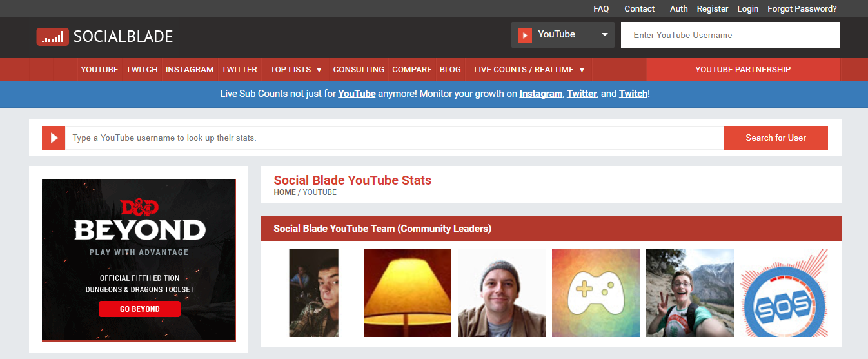
Task: Click the YOUTUBE breadcrumb text
Action: (320, 192)
